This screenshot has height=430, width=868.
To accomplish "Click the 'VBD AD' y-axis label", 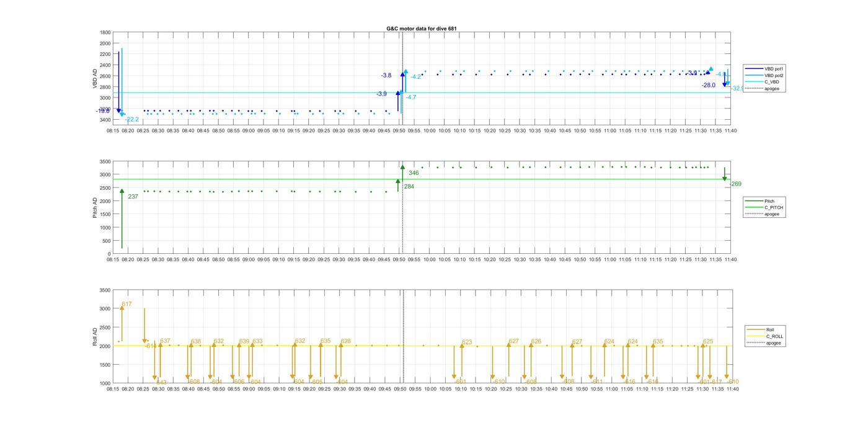I will [95, 78].
